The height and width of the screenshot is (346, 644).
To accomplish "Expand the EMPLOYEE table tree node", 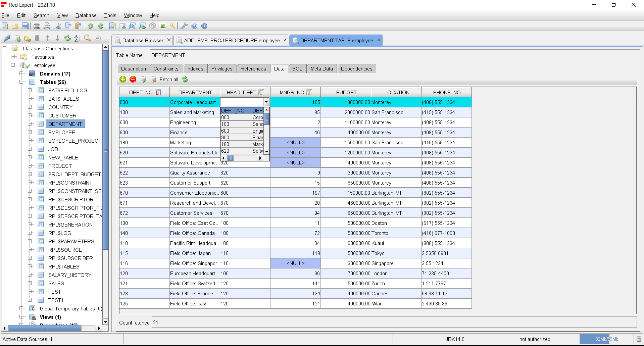I will 30,132.
